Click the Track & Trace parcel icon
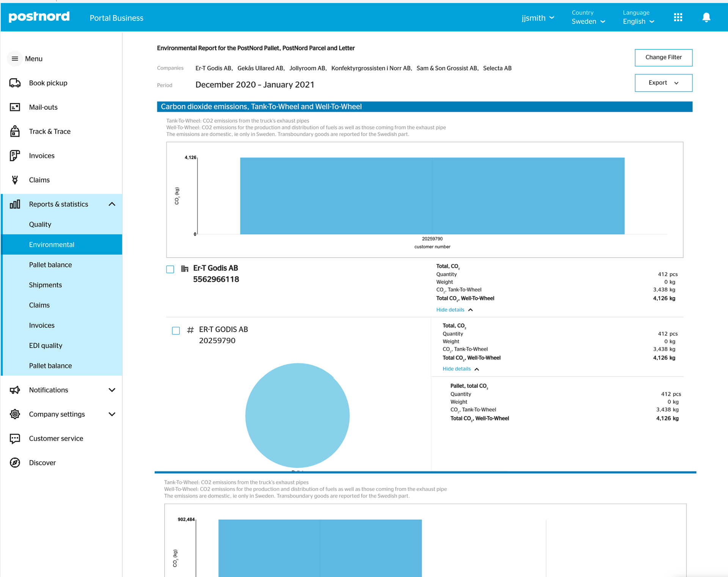This screenshot has width=728, height=577. 15,131
